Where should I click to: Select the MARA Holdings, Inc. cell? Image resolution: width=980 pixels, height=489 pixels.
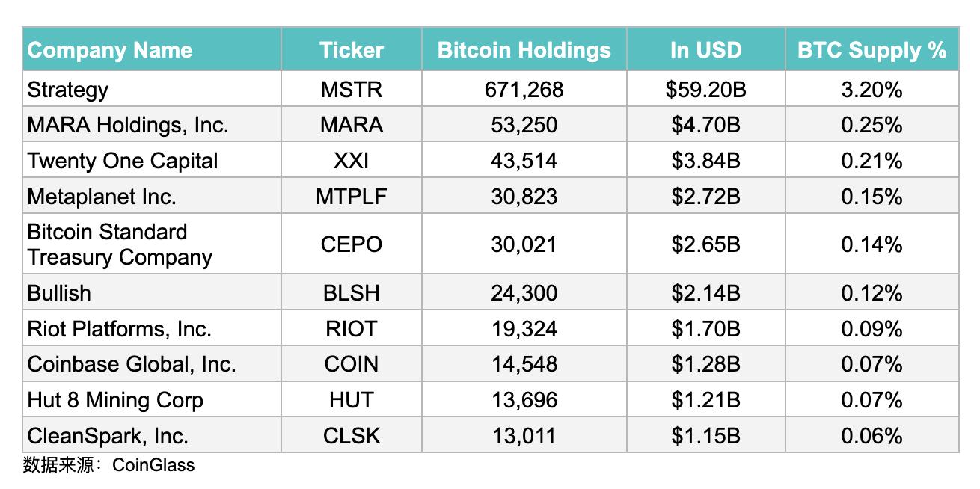(x=128, y=125)
